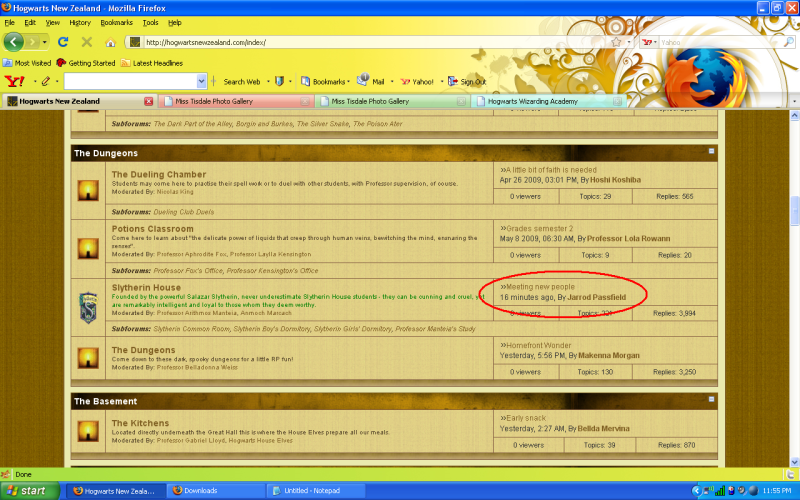800x500 pixels.
Task: Click the pencil icon in Yahoo toolbar
Action: click(46, 81)
